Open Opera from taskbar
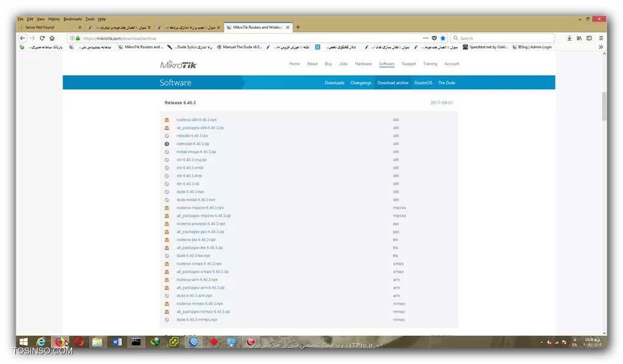Viewport: 623px width, 364px height. point(79,342)
